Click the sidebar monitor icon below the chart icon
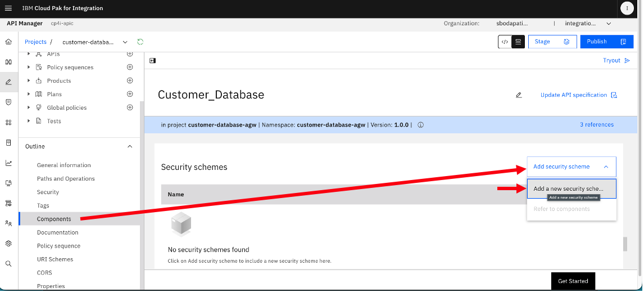Screen dimensions: 644x292 point(8,183)
